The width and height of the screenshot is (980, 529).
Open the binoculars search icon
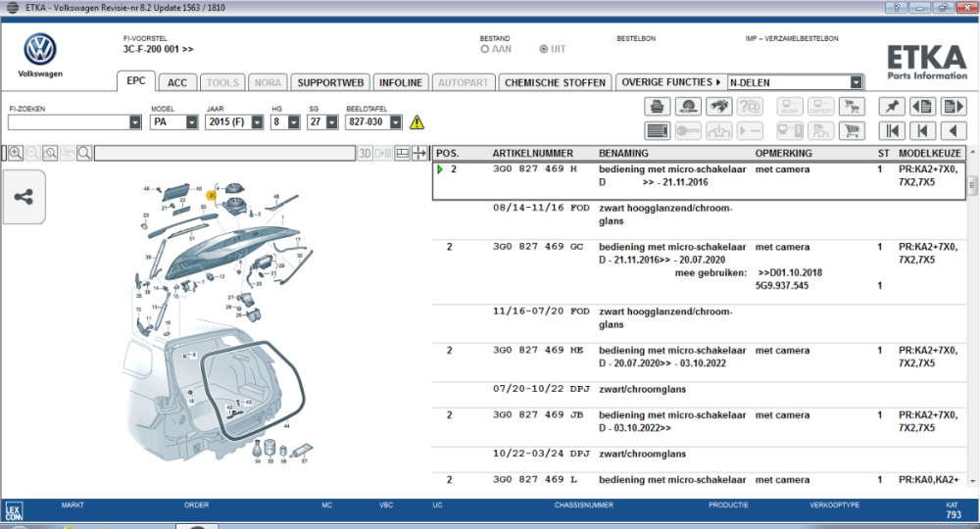pyautogui.click(x=719, y=106)
